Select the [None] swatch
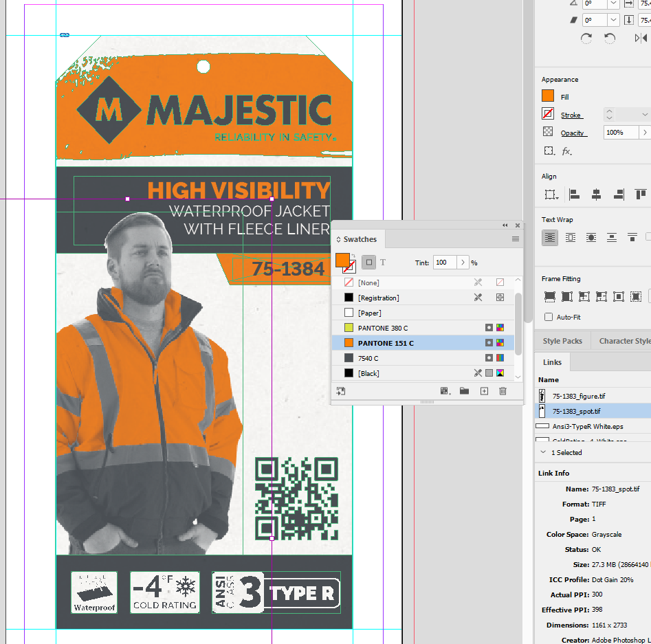 [423, 282]
